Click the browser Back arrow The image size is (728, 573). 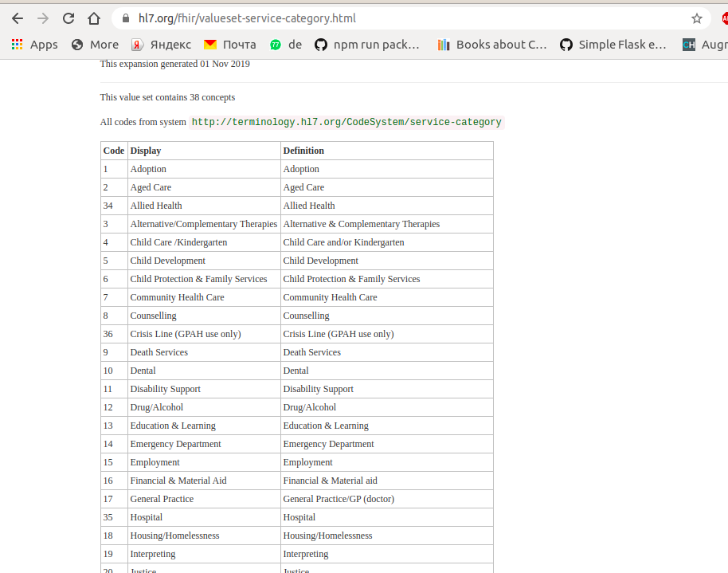coord(18,18)
